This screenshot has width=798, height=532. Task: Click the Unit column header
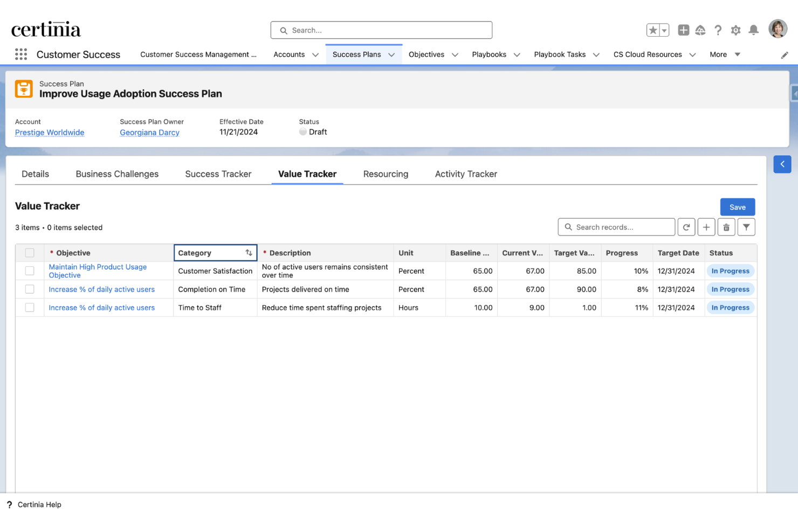419,253
